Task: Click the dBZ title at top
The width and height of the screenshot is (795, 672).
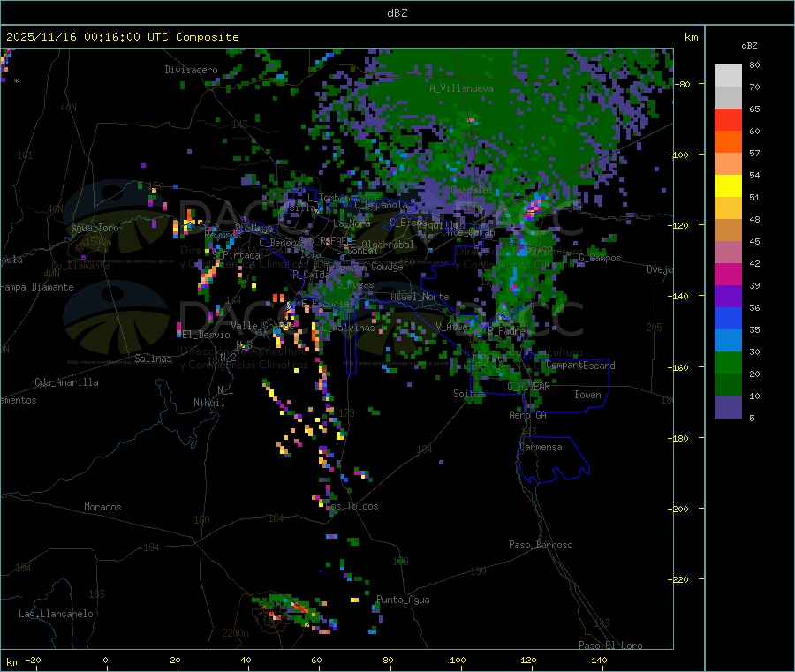Action: click(x=397, y=13)
